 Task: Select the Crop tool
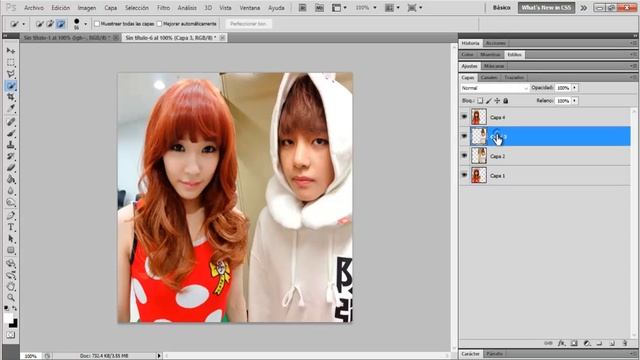[11, 97]
